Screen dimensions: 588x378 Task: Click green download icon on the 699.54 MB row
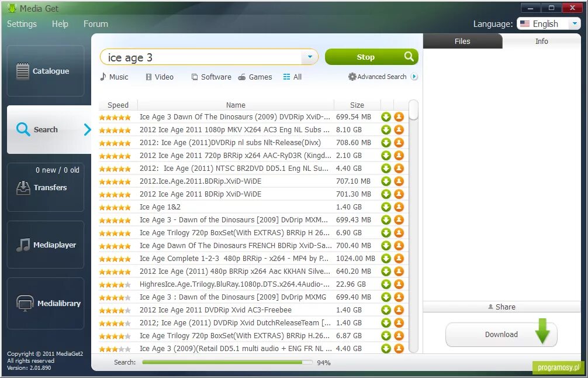(x=386, y=117)
